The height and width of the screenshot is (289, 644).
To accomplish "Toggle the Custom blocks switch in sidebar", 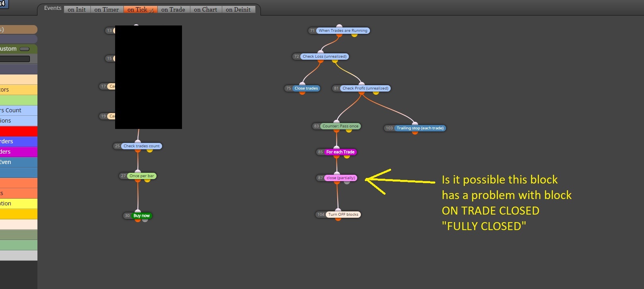I will (25, 49).
